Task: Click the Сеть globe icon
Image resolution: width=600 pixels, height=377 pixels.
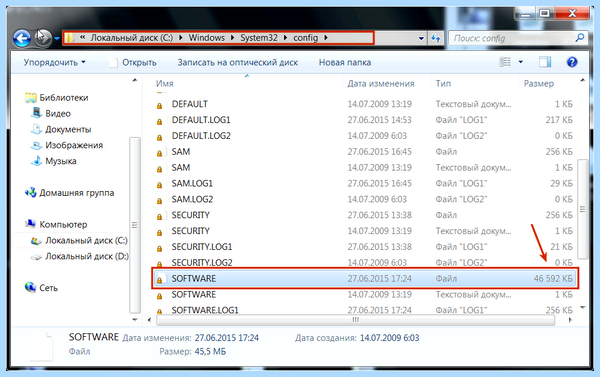Action: coord(30,287)
